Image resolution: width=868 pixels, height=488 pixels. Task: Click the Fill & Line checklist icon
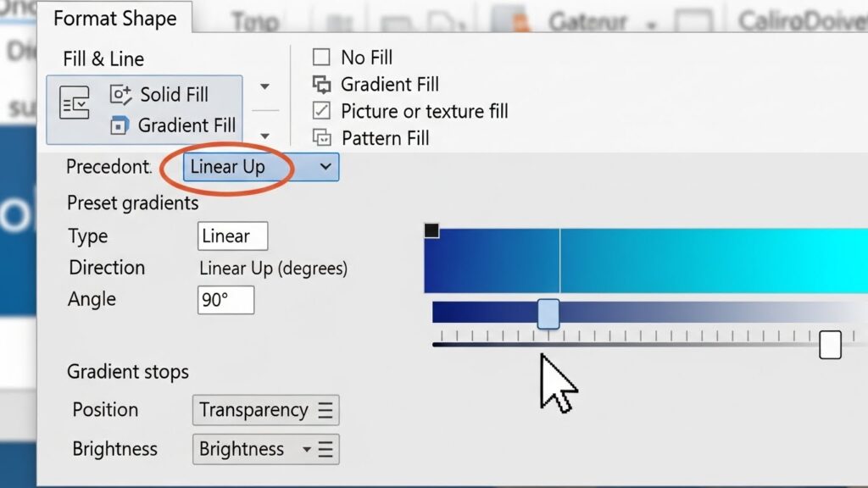click(75, 103)
